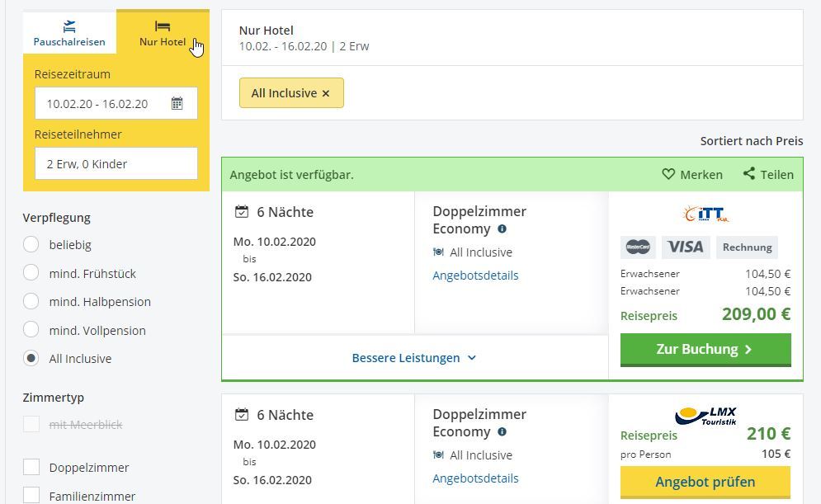
Task: Remove the All Inclusive filter tag
Action: (326, 93)
